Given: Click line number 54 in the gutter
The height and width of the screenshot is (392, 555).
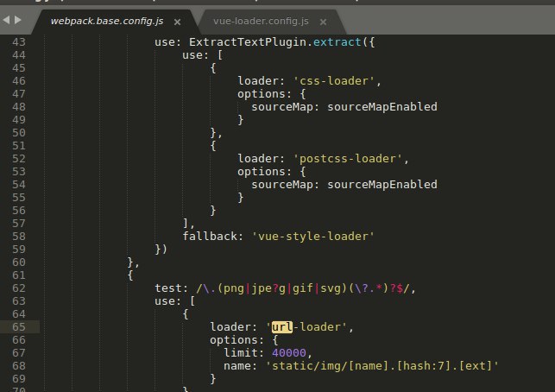Looking at the screenshot, I should tap(18, 185).
